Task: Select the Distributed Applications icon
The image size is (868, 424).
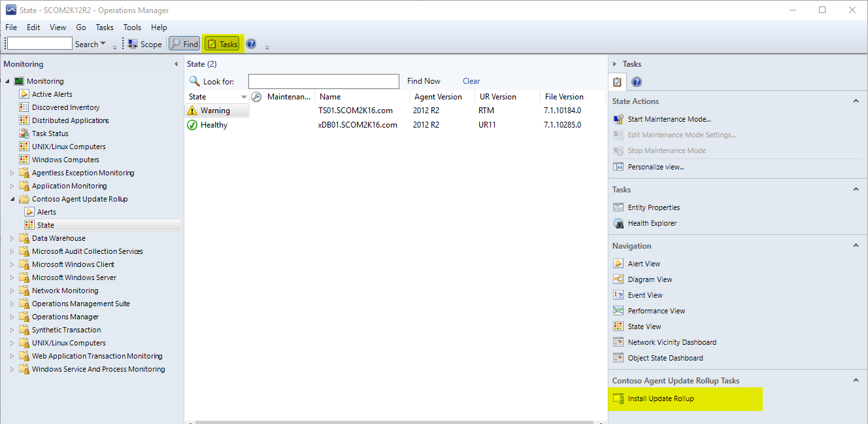Action: [24, 120]
